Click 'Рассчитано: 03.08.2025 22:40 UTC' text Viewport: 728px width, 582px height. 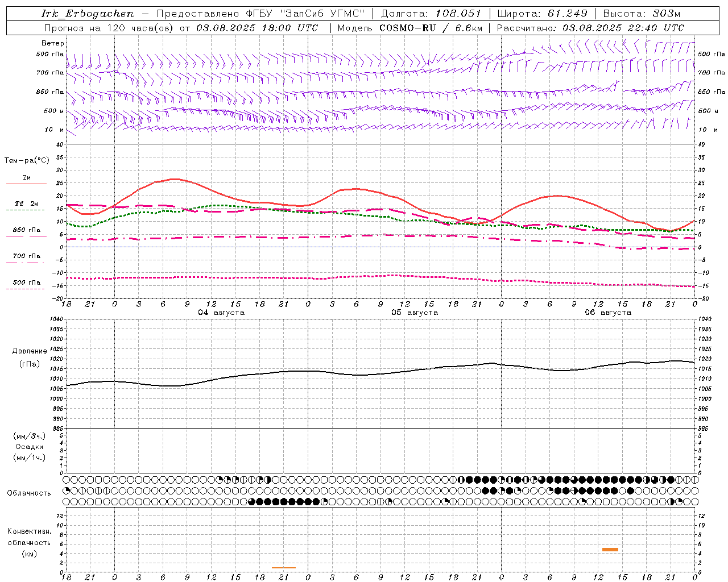[590, 28]
